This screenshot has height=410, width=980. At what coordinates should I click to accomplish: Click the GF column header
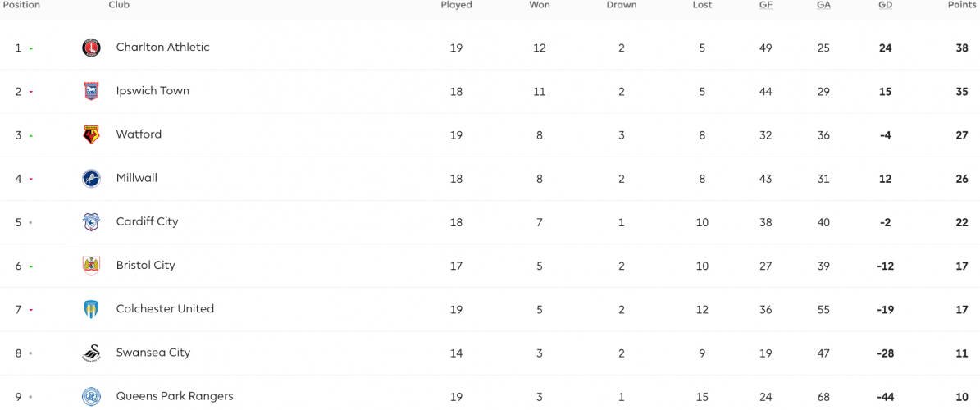click(765, 5)
